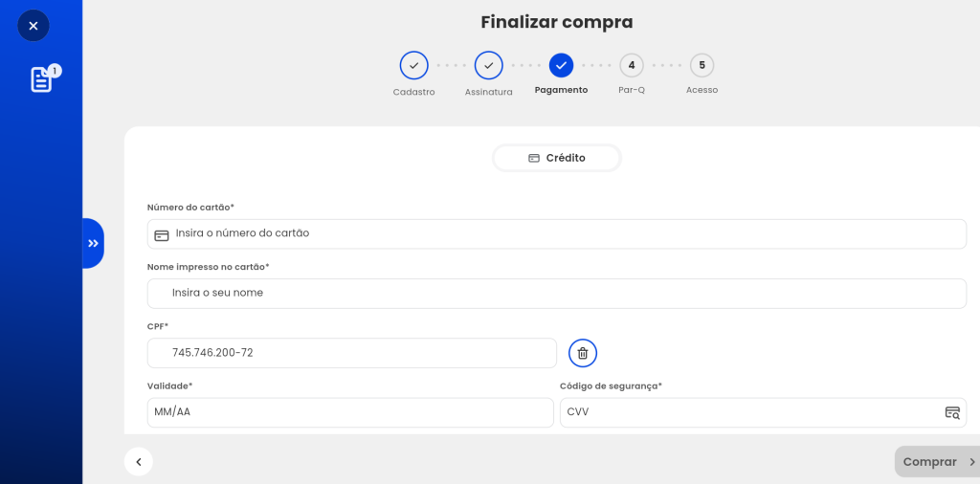Go to the Cadastro step
Screen dimensions: 980x484
(x=413, y=66)
